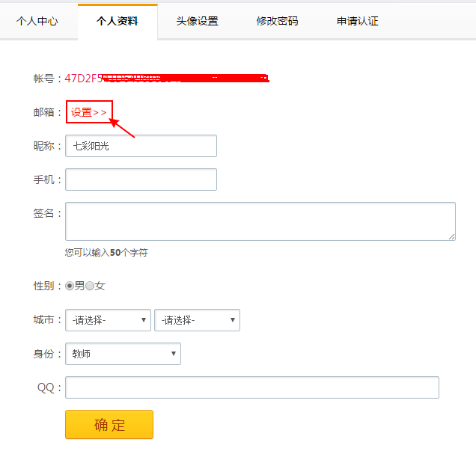Open the second 城市 city dropdown
Screen dimensions: 476x454
tap(197, 320)
